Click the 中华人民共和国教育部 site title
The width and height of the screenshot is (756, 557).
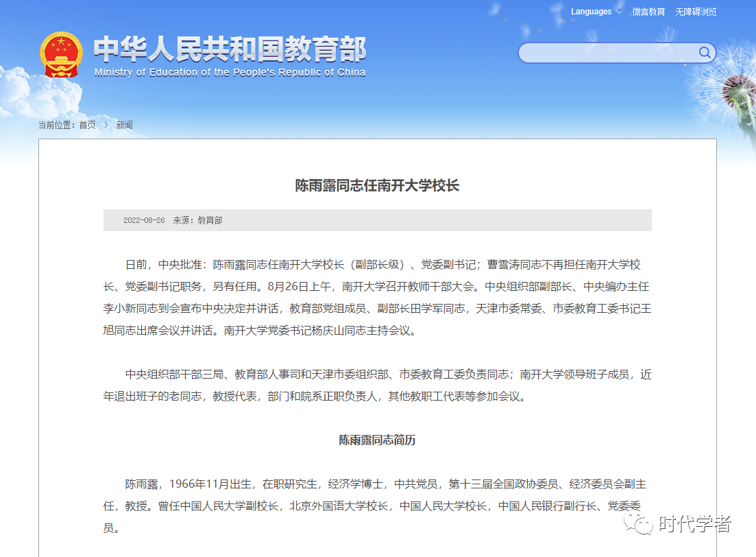230,49
